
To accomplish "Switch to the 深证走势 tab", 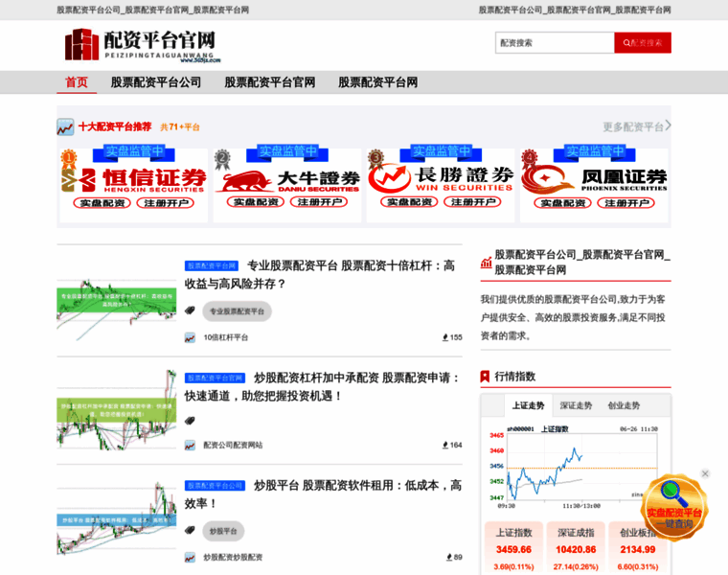I will [x=577, y=405].
